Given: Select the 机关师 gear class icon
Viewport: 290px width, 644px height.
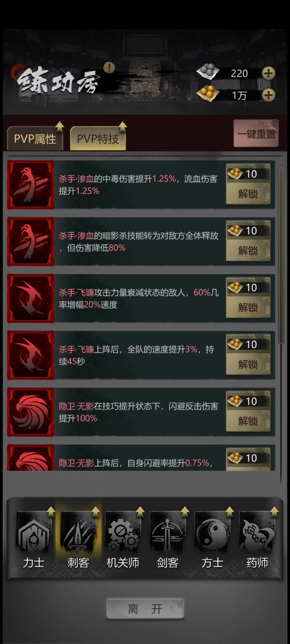Looking at the screenshot, I should tap(123, 539).
